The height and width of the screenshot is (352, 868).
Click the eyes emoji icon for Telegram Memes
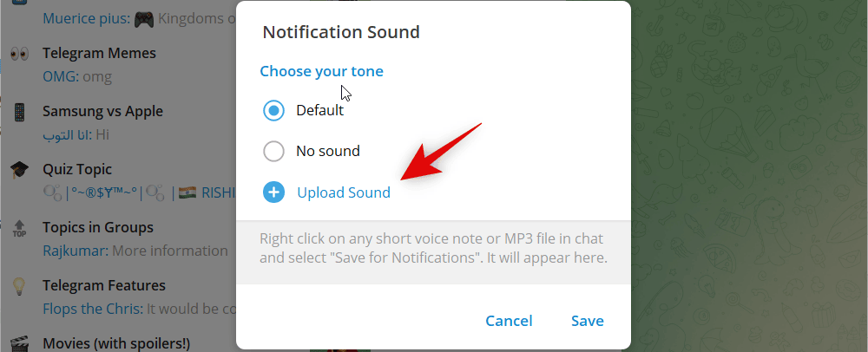(18, 54)
